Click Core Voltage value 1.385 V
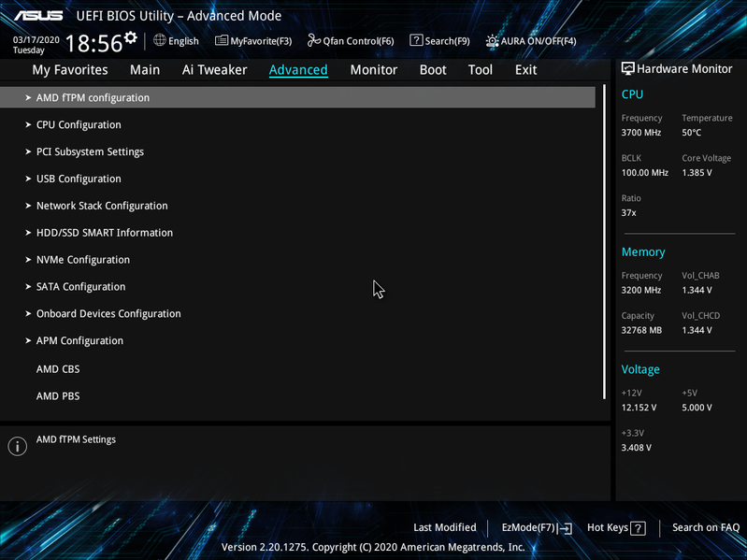The width and height of the screenshot is (747, 560). coord(697,173)
